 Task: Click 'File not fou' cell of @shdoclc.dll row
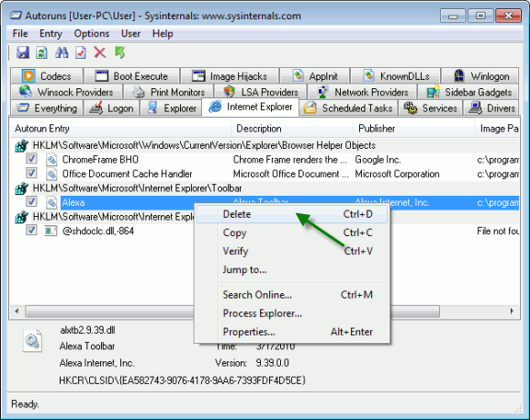pos(498,231)
